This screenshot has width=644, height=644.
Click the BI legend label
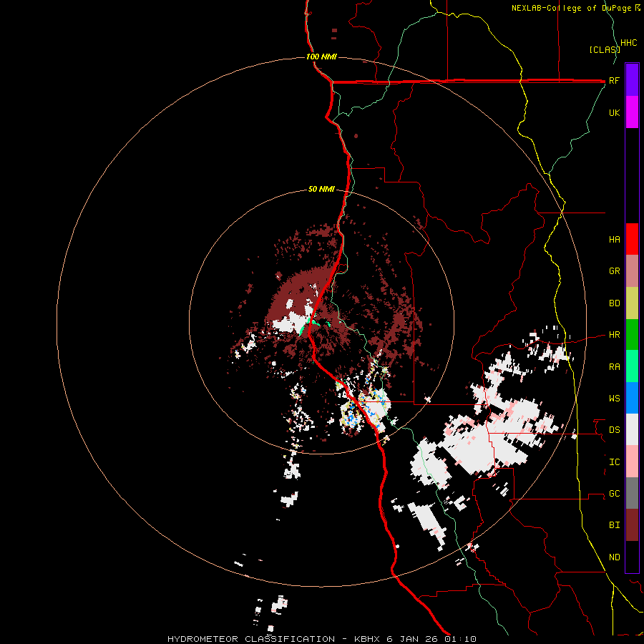click(614, 525)
